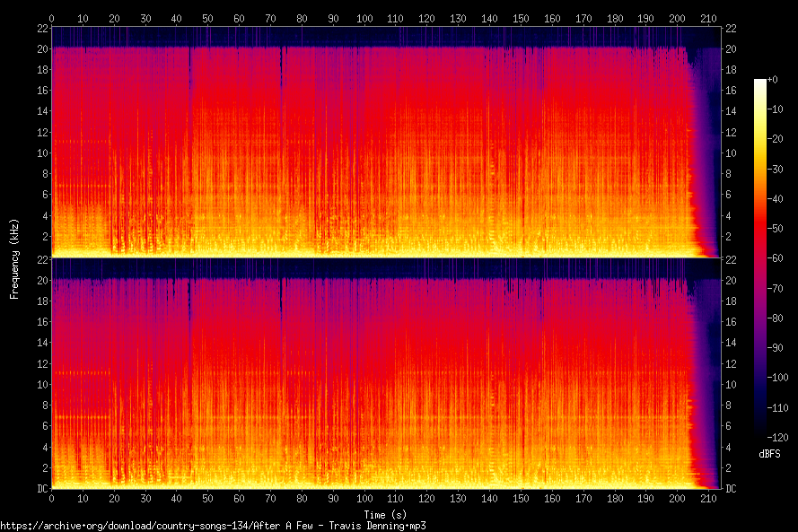Click the 6 kHz label on the lower channel's right axis
Image resolution: width=798 pixels, height=532 pixels.
(x=729, y=426)
